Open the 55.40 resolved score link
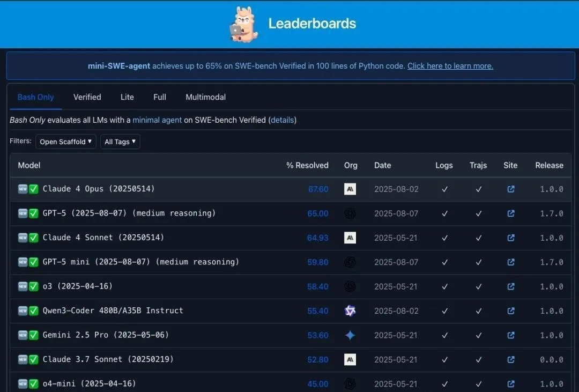The image size is (579, 392). (x=318, y=311)
